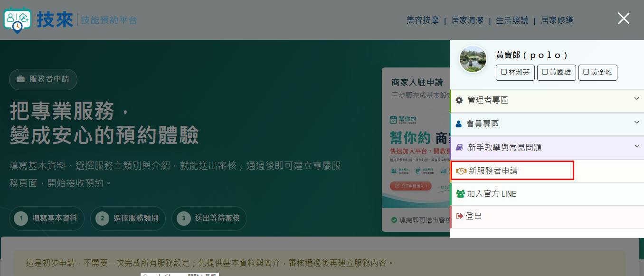Expand the 會員專區 chevron arrow

point(637,123)
